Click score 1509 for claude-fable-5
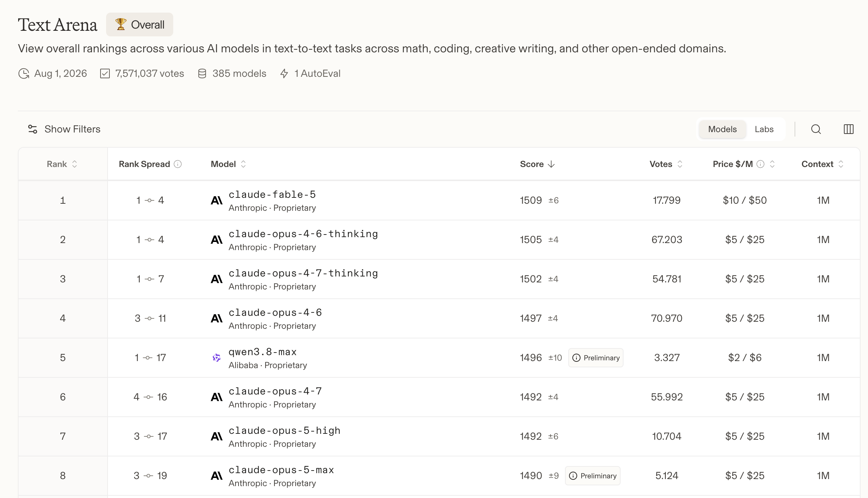Image resolution: width=868 pixels, height=498 pixels. pos(531,200)
